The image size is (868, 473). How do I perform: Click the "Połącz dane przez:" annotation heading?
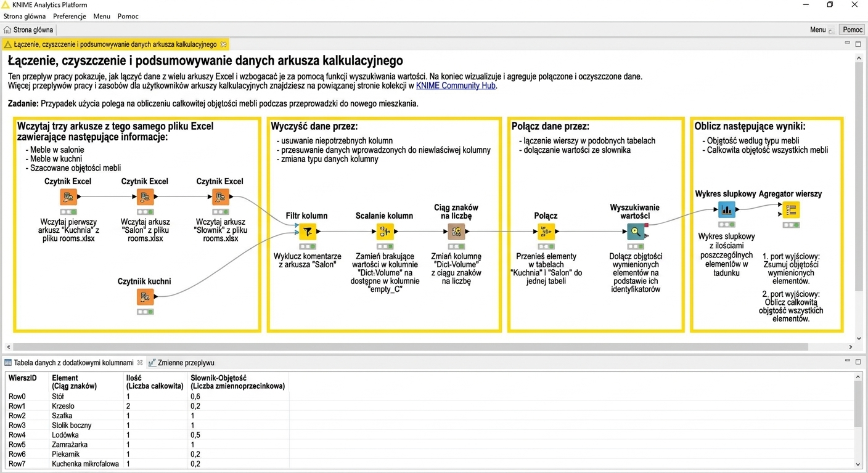click(551, 126)
